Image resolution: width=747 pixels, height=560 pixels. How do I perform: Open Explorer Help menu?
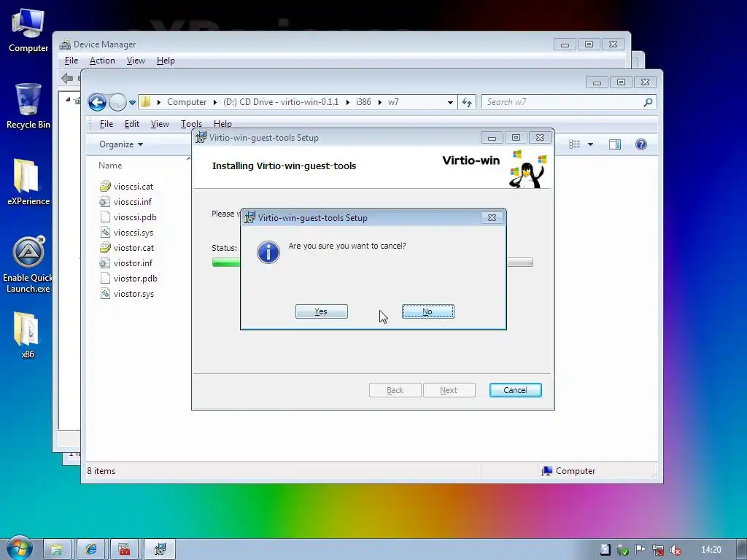coord(222,124)
